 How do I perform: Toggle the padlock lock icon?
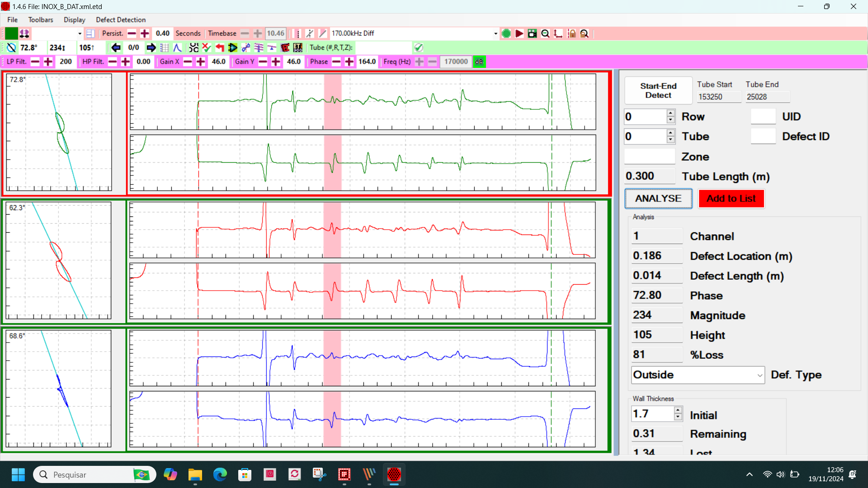572,33
